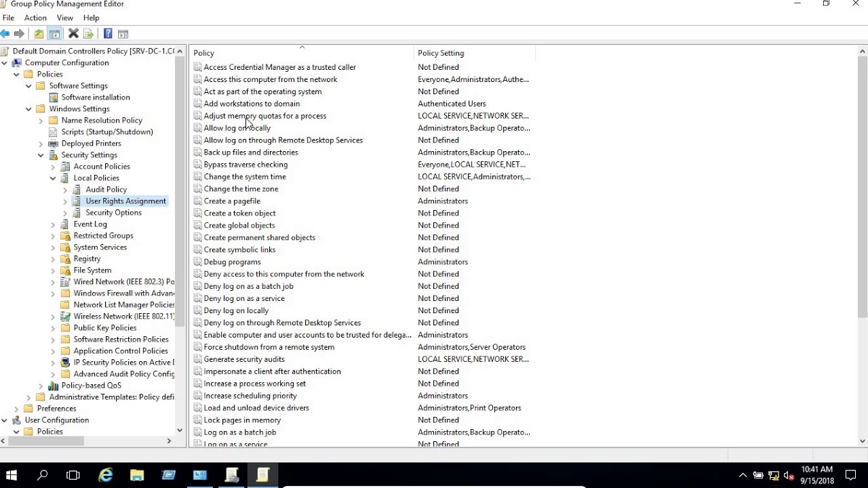Click the Audit Policy node icon

point(78,189)
